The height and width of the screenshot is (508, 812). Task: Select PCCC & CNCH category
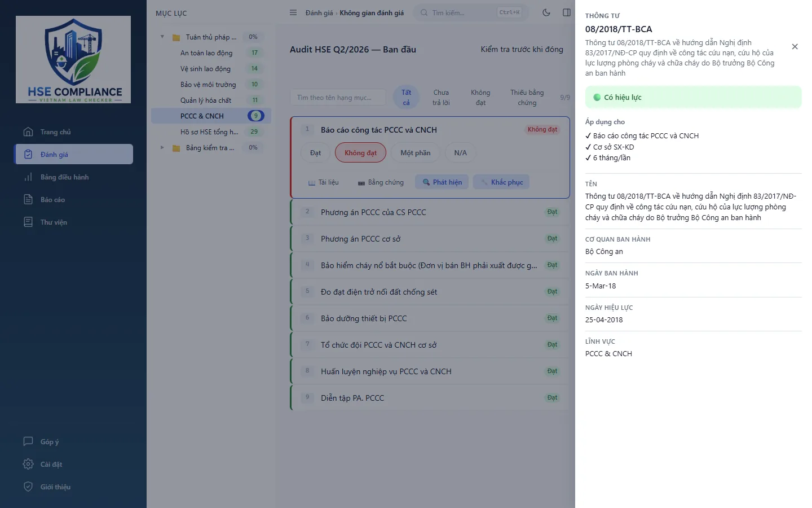coord(211,116)
